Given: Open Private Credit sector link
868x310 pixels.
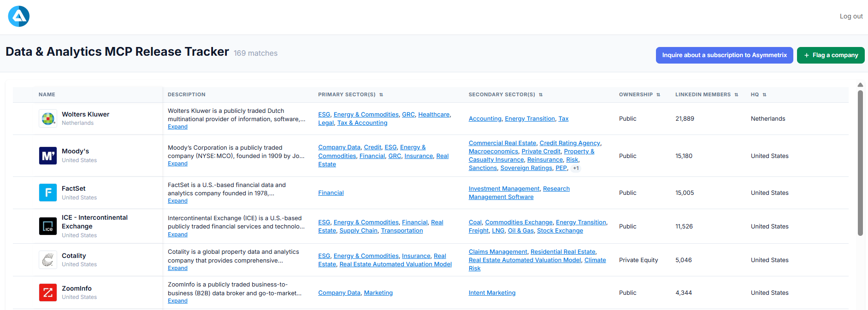Looking at the screenshot, I should (x=541, y=152).
